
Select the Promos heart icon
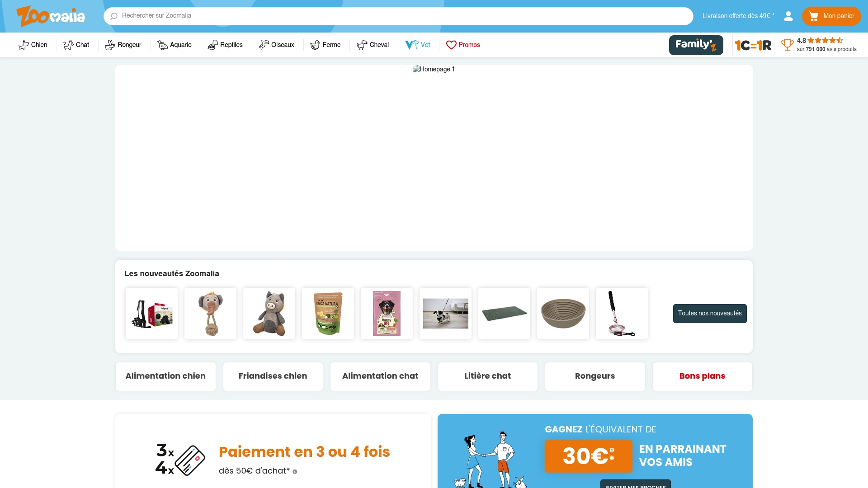(452, 45)
